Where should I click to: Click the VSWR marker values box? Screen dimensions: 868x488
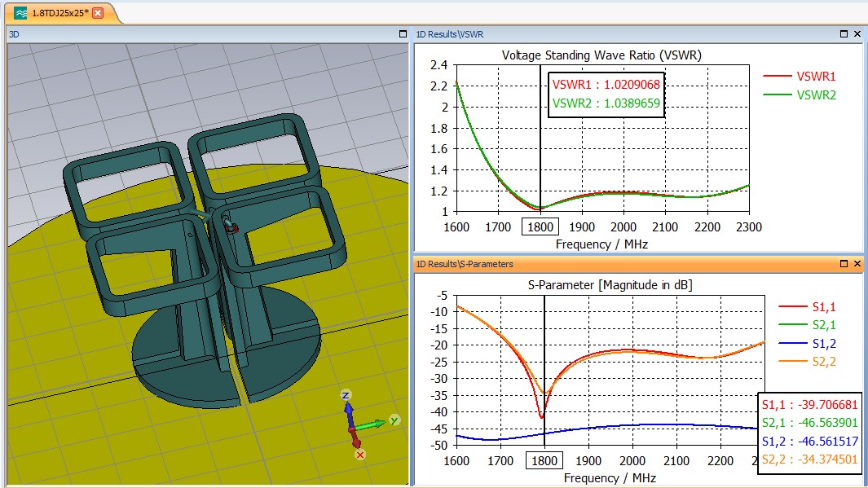coord(606,94)
